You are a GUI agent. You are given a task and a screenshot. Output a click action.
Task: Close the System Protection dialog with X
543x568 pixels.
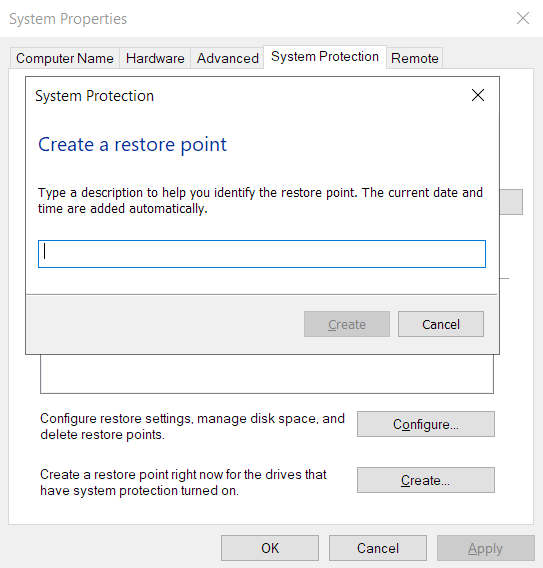[478, 95]
